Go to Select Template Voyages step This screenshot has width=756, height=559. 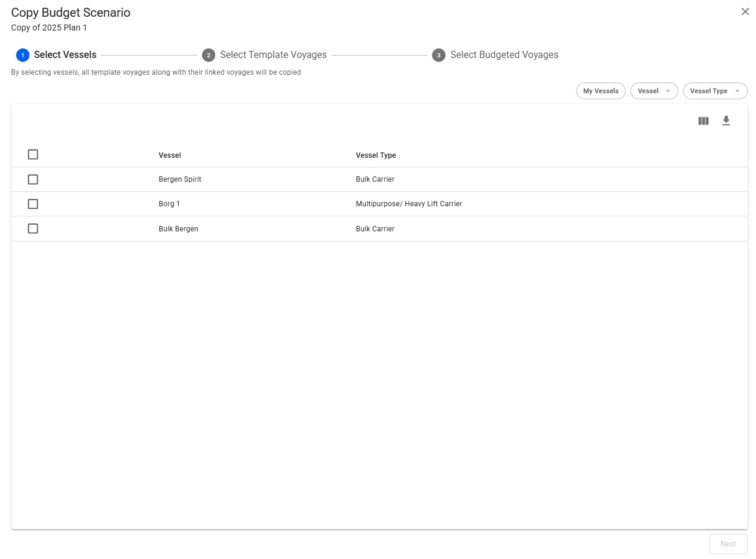273,55
